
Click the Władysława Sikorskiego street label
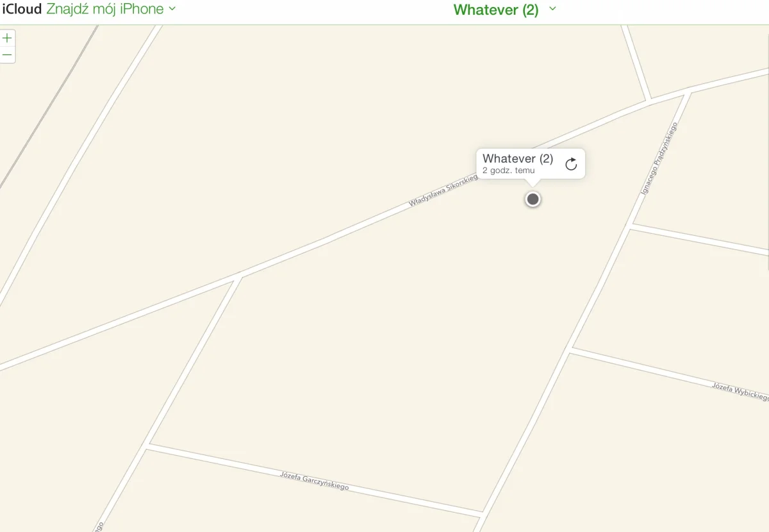[x=444, y=191]
